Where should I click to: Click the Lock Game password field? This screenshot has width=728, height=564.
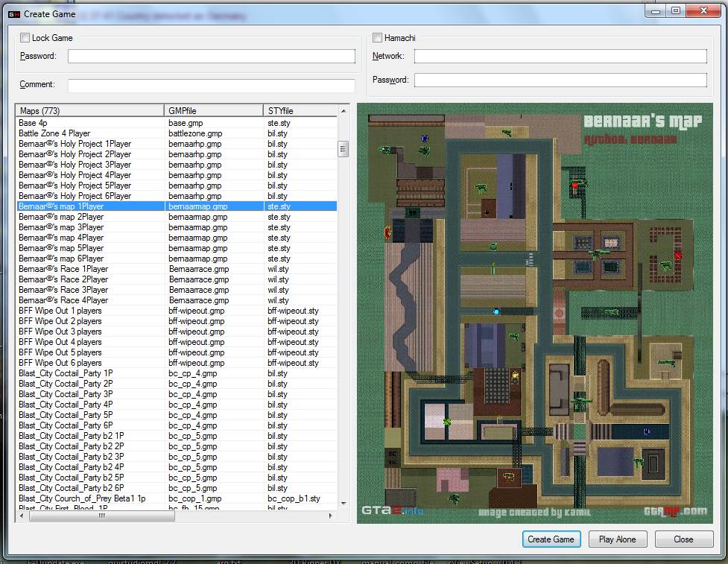pyautogui.click(x=212, y=57)
